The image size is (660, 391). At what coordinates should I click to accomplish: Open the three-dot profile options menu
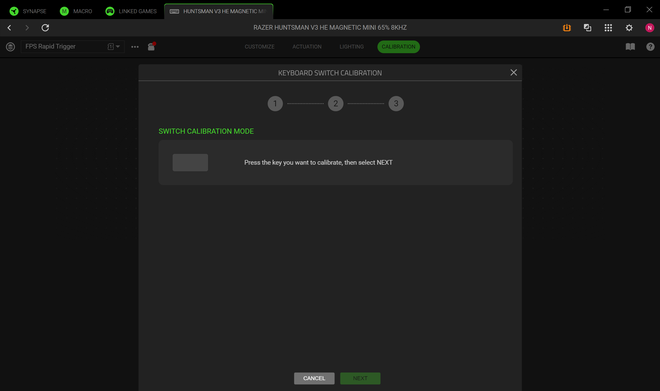[x=135, y=47]
